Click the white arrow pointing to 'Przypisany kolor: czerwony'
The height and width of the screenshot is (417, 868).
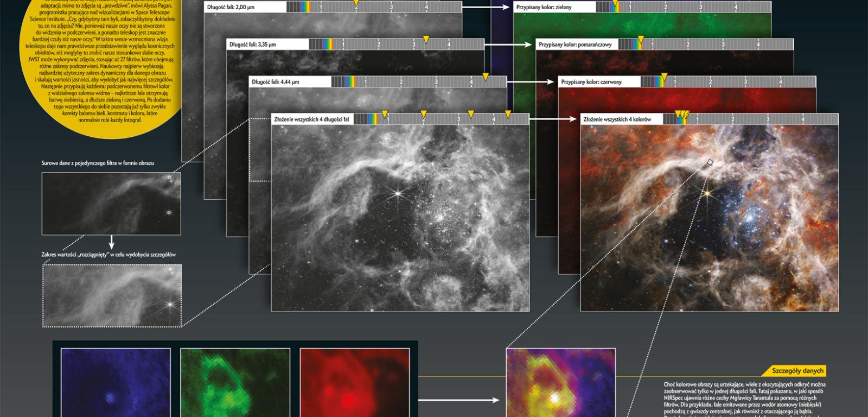(531, 82)
